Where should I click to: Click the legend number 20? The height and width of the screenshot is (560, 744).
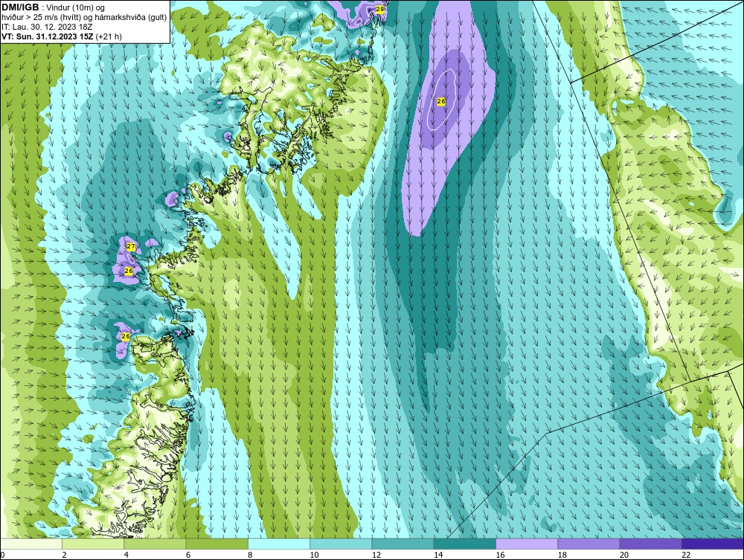click(624, 555)
